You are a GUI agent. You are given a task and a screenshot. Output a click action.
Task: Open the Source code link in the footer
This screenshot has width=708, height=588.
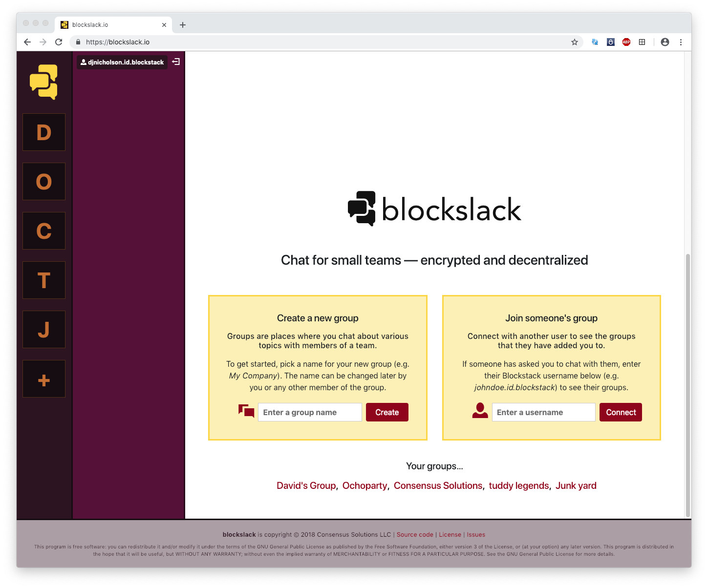pos(415,534)
